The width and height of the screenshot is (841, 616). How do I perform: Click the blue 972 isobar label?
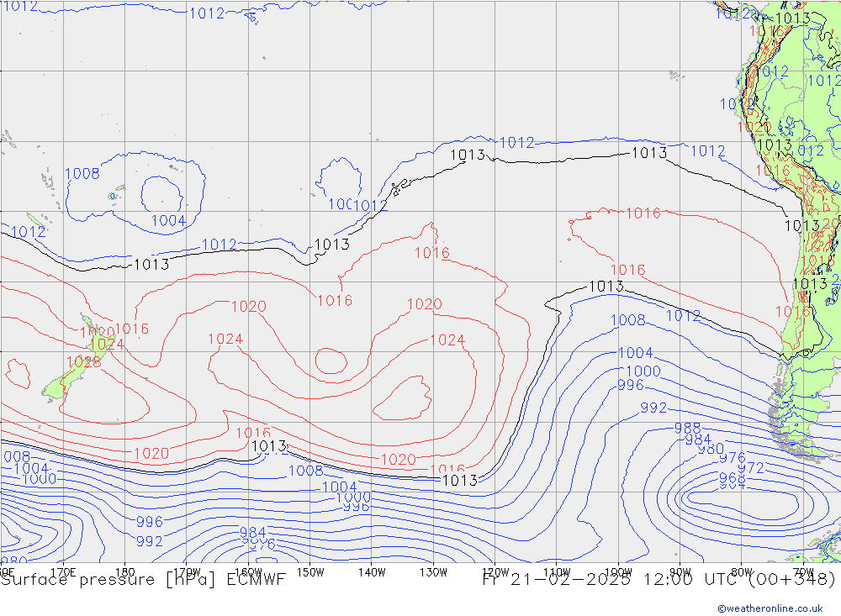coord(751,468)
